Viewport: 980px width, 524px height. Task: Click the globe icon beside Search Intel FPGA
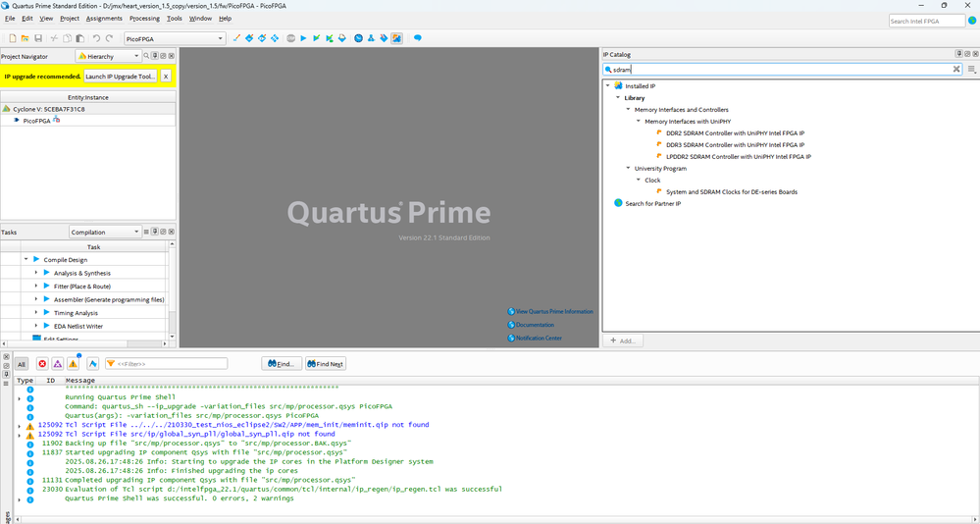[972, 21]
